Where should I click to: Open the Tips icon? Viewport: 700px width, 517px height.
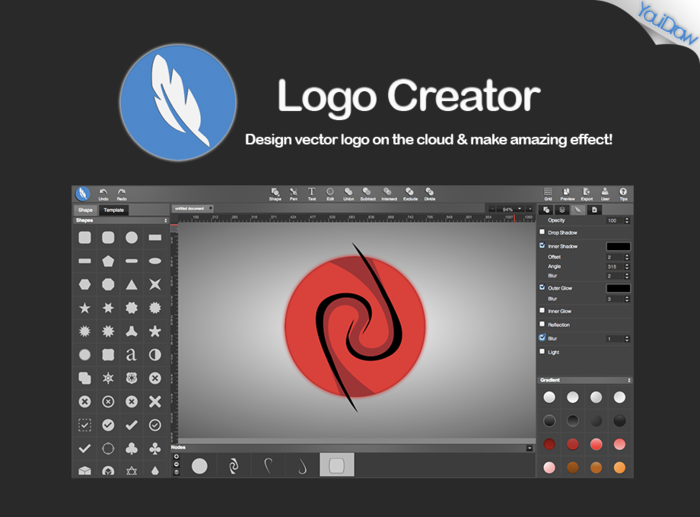click(623, 194)
